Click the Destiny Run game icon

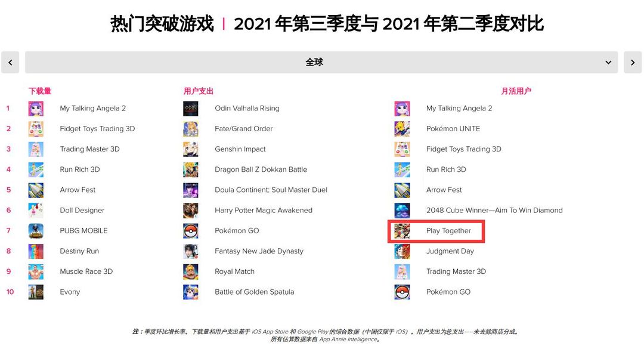pyautogui.click(x=36, y=251)
